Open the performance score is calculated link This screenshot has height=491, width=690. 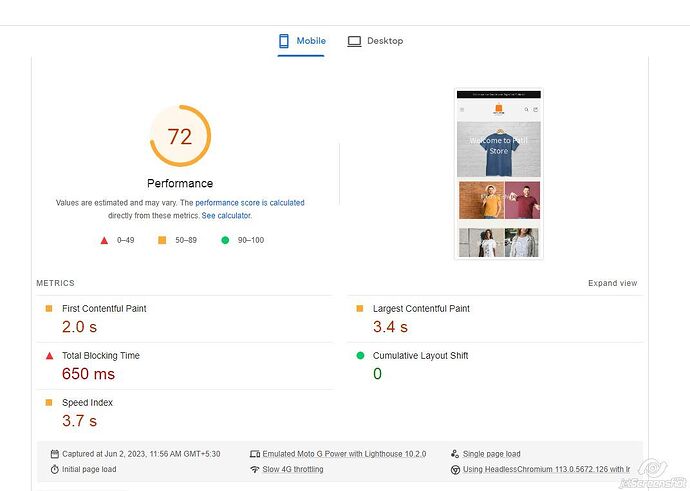[x=250, y=203]
